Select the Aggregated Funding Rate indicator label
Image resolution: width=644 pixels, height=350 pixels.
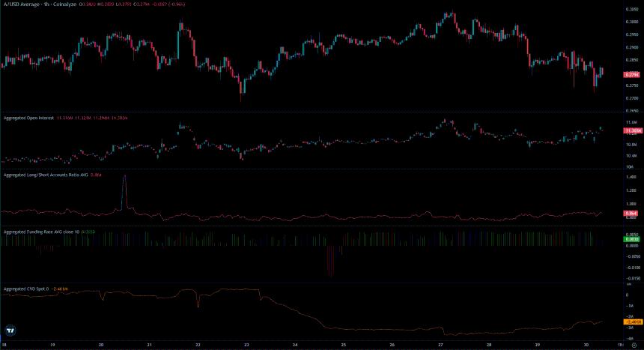(41, 232)
